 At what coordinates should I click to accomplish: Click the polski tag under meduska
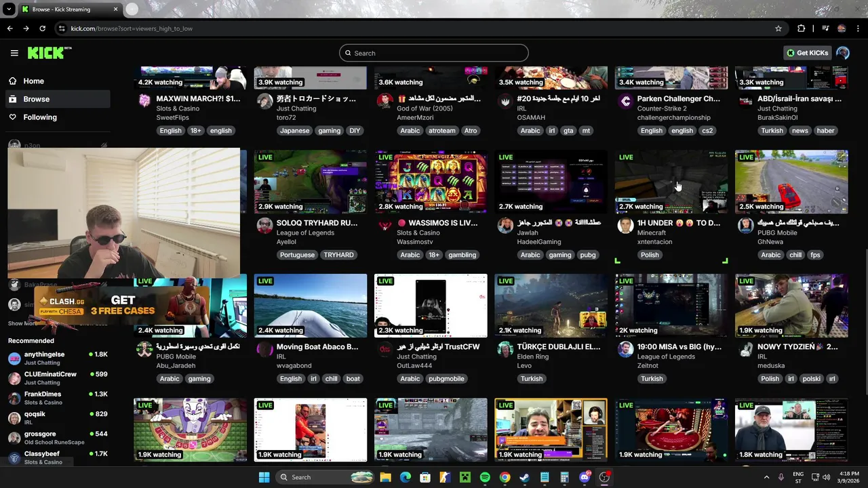tap(812, 379)
